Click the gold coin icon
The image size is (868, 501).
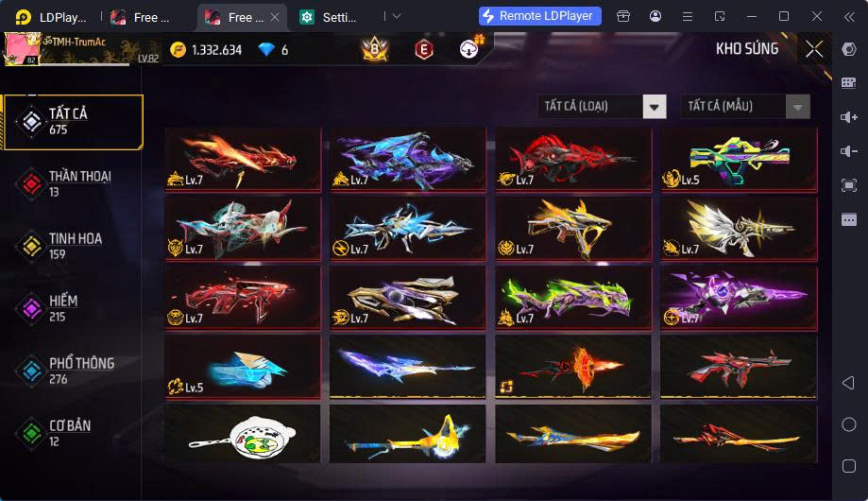(x=178, y=50)
